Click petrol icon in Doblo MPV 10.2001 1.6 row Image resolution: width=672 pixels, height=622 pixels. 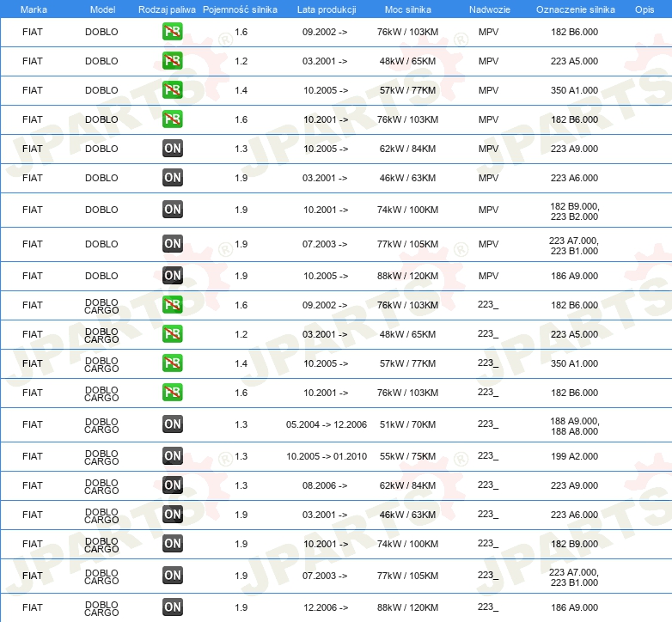172,119
